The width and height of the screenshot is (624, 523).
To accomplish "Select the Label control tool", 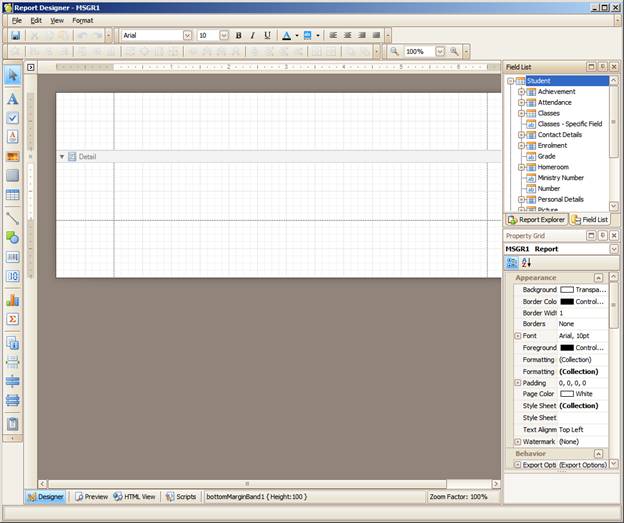I will (13, 99).
